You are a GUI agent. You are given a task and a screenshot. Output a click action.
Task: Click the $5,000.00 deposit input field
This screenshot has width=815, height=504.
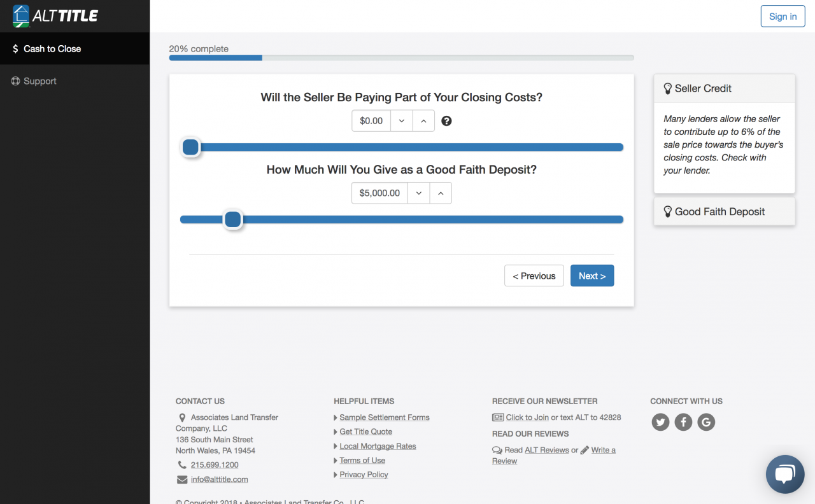pyautogui.click(x=379, y=193)
